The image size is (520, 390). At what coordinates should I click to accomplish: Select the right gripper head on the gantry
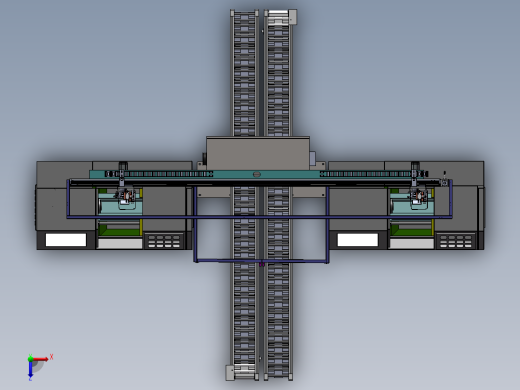[x=417, y=196]
